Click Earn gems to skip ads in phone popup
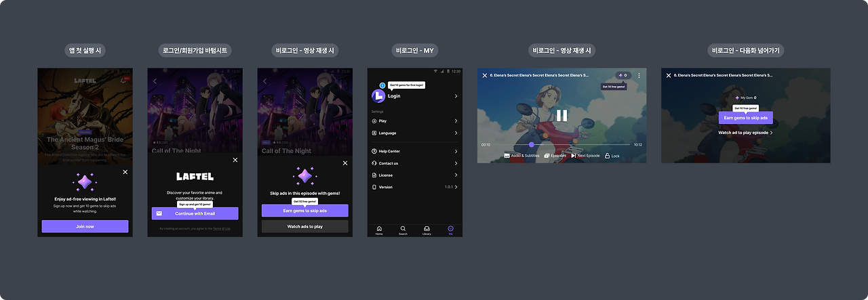 (x=304, y=211)
